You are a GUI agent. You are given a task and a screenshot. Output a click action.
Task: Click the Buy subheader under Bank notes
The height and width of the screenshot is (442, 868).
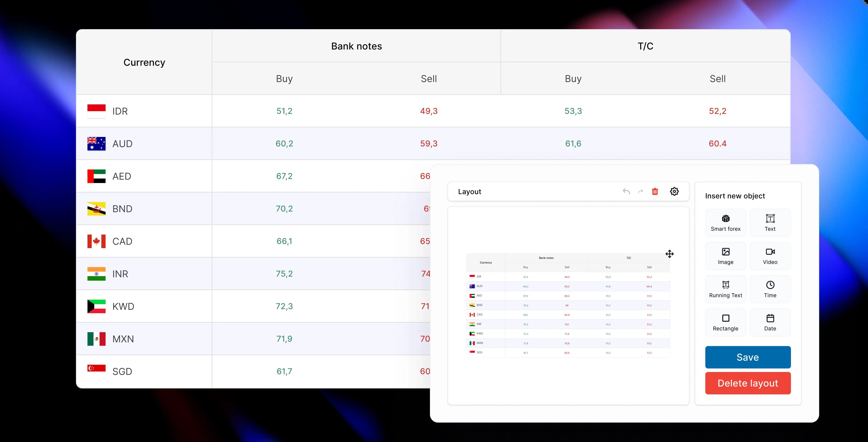284,78
